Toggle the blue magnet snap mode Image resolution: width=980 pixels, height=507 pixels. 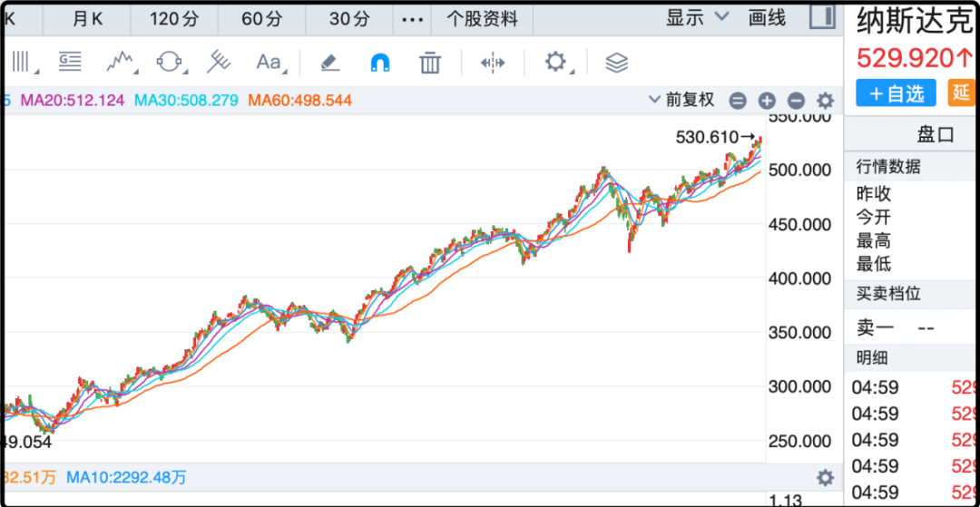[380, 63]
